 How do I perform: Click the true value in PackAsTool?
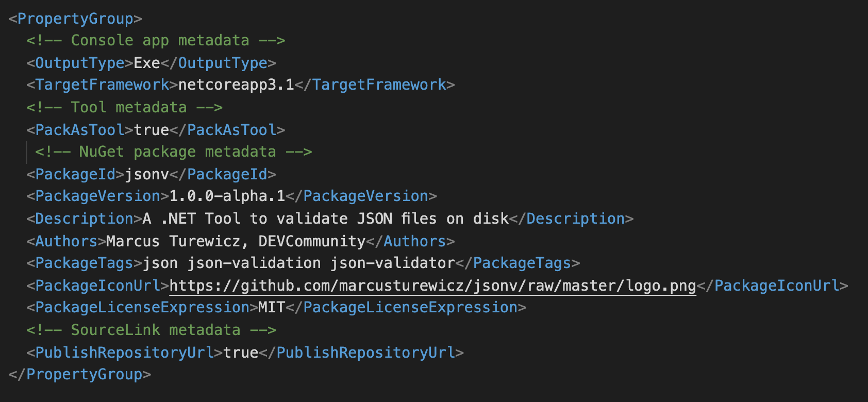tap(152, 130)
